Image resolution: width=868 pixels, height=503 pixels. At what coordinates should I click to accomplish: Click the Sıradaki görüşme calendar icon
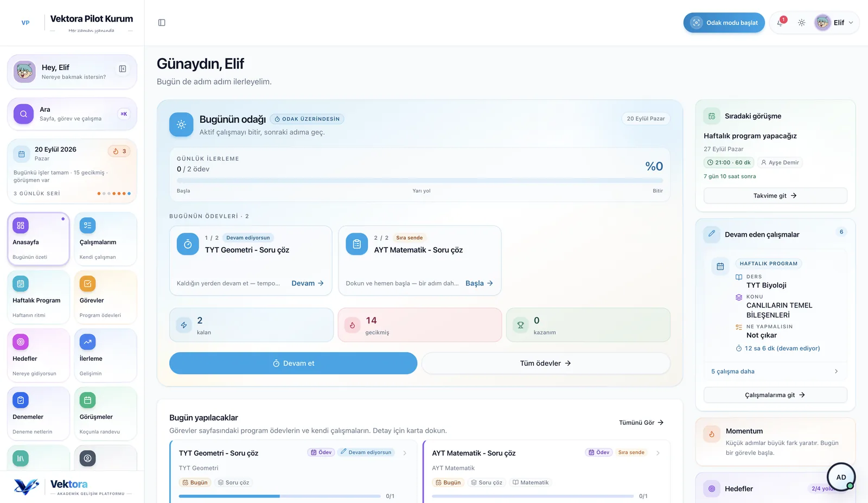click(712, 116)
